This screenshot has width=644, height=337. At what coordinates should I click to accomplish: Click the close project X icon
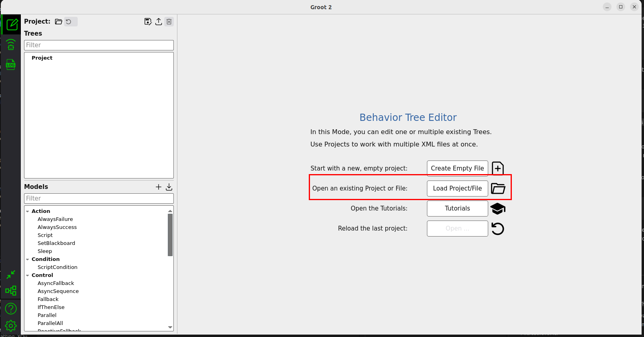click(169, 22)
